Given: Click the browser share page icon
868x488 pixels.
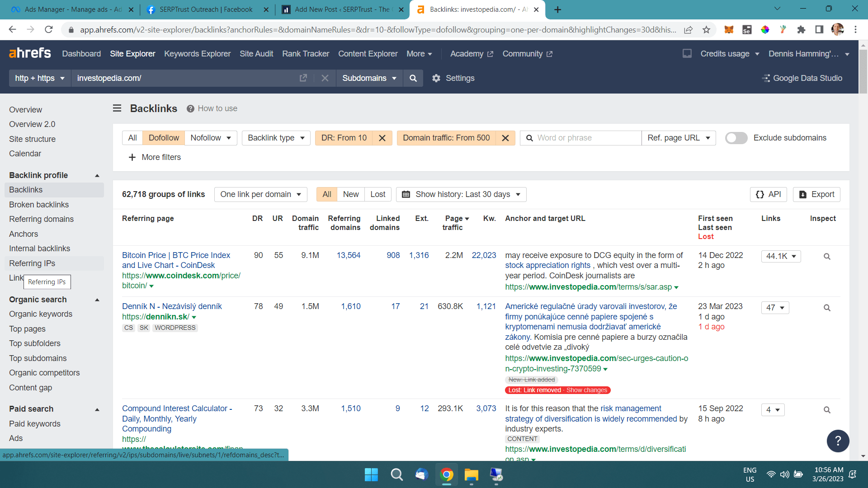Looking at the screenshot, I should 688,30.
